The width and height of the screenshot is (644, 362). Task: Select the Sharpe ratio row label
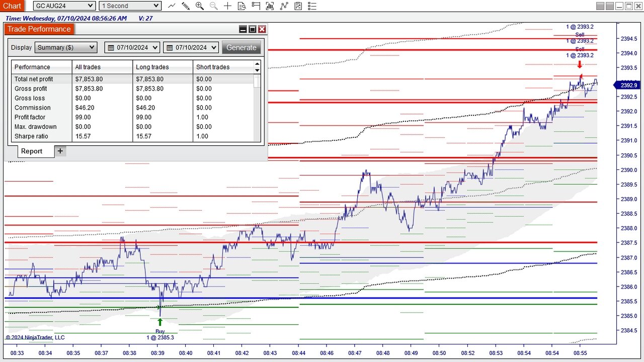32,136
